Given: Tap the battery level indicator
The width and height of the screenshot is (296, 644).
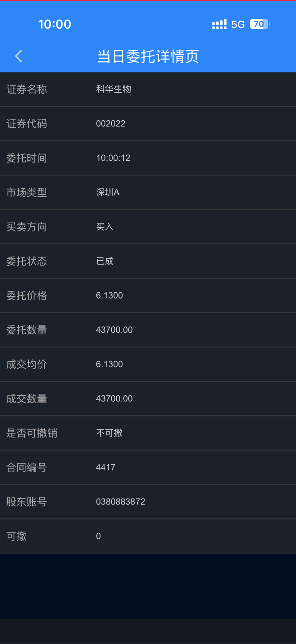Looking at the screenshot, I should (x=259, y=24).
